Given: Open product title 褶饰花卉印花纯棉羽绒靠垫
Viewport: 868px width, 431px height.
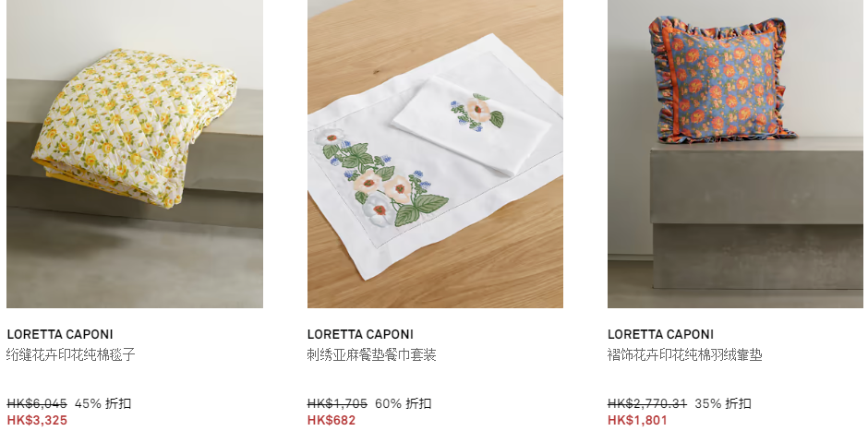Looking at the screenshot, I should pos(685,354).
